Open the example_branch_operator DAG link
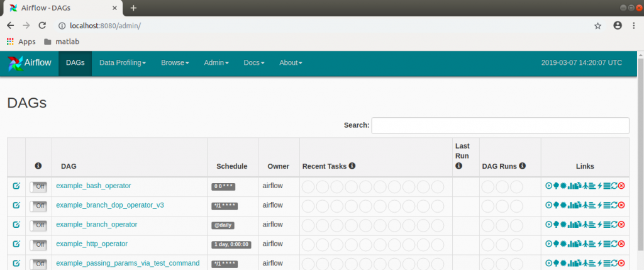 pos(96,225)
